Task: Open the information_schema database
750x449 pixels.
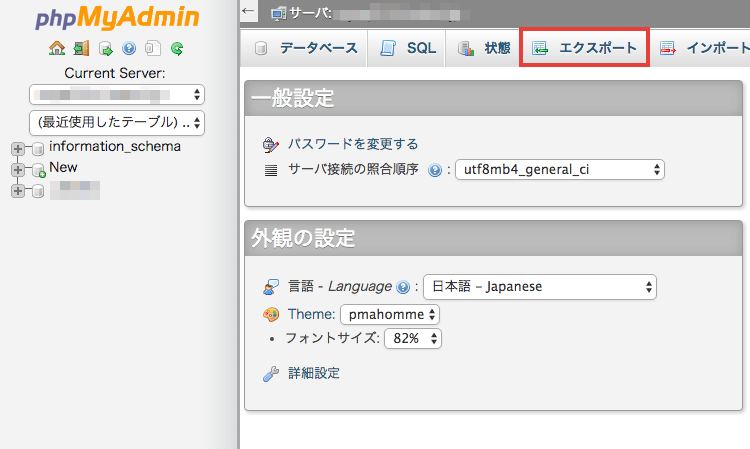Action: click(x=115, y=146)
